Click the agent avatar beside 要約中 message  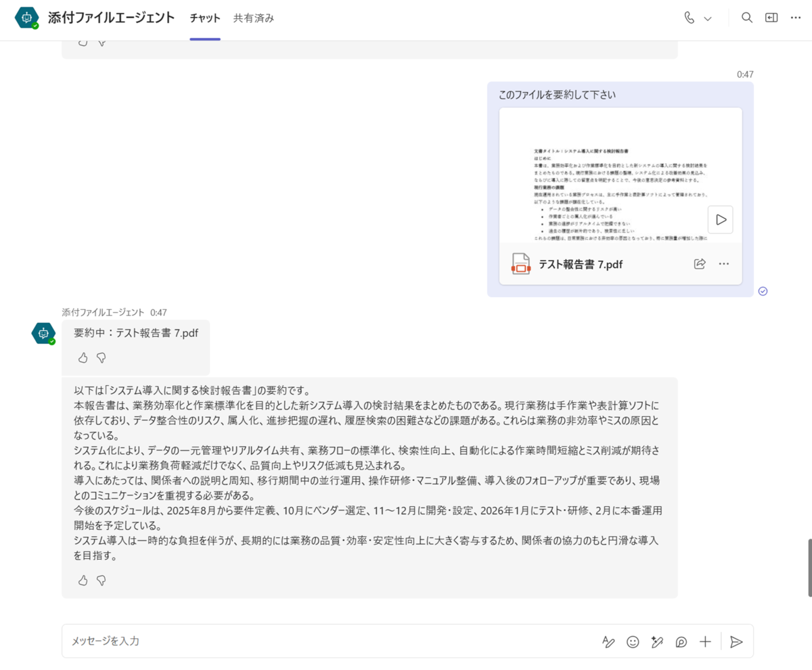tap(43, 333)
